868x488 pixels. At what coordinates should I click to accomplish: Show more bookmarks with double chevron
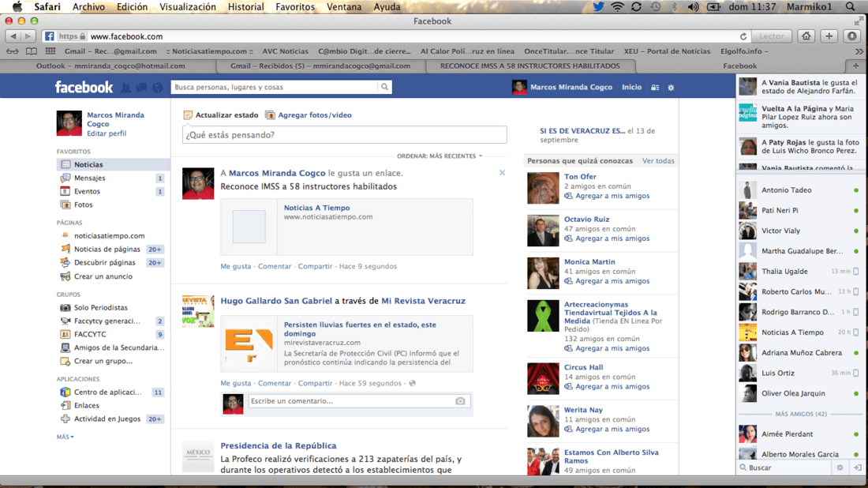[x=859, y=51]
